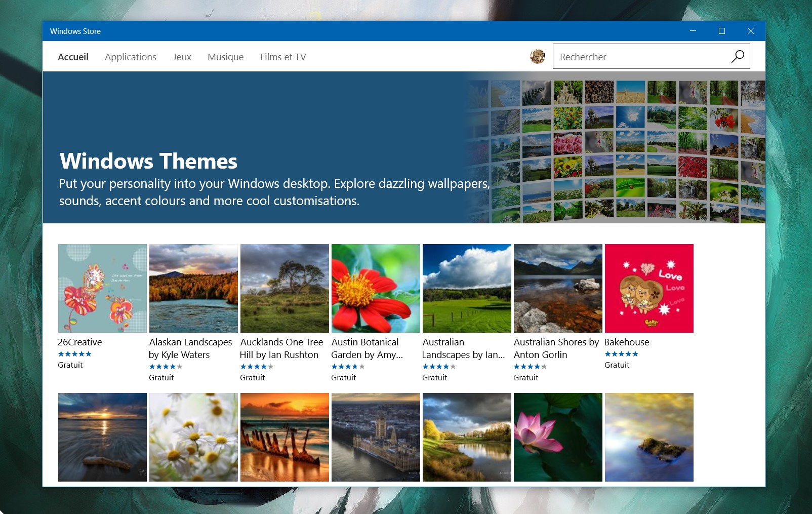Open the stormy river landscape thumbnail

pyautogui.click(x=467, y=437)
